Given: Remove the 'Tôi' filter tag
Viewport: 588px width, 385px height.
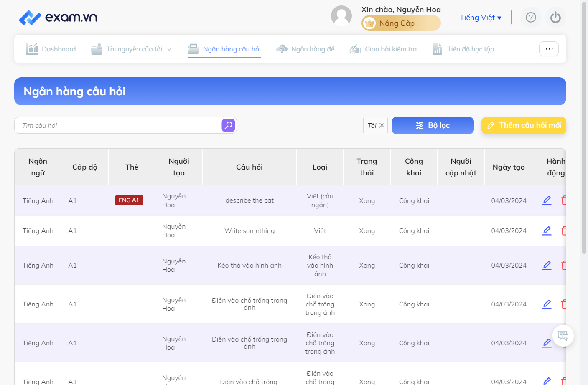Looking at the screenshot, I should pos(382,125).
